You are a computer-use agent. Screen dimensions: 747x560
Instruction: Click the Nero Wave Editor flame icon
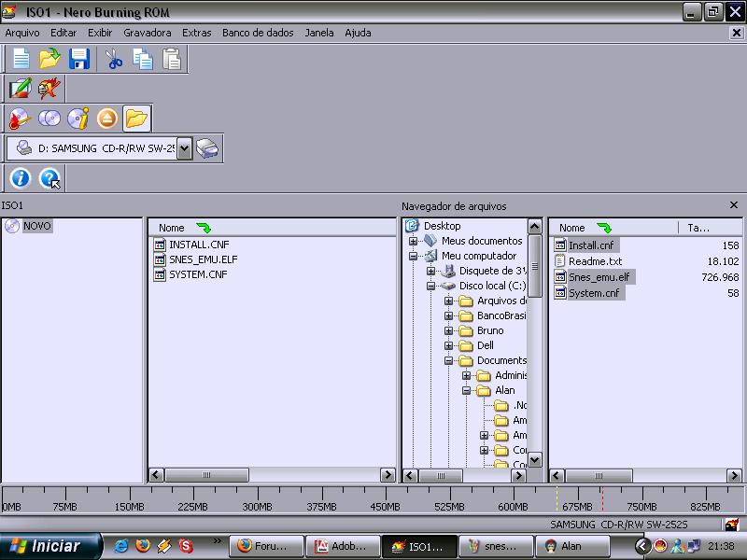click(49, 89)
